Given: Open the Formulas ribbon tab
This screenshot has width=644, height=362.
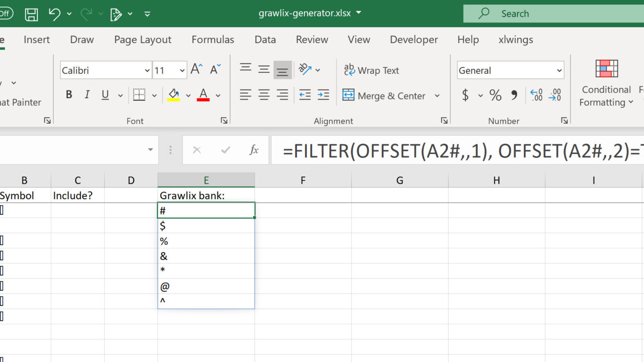Looking at the screenshot, I should click(213, 40).
